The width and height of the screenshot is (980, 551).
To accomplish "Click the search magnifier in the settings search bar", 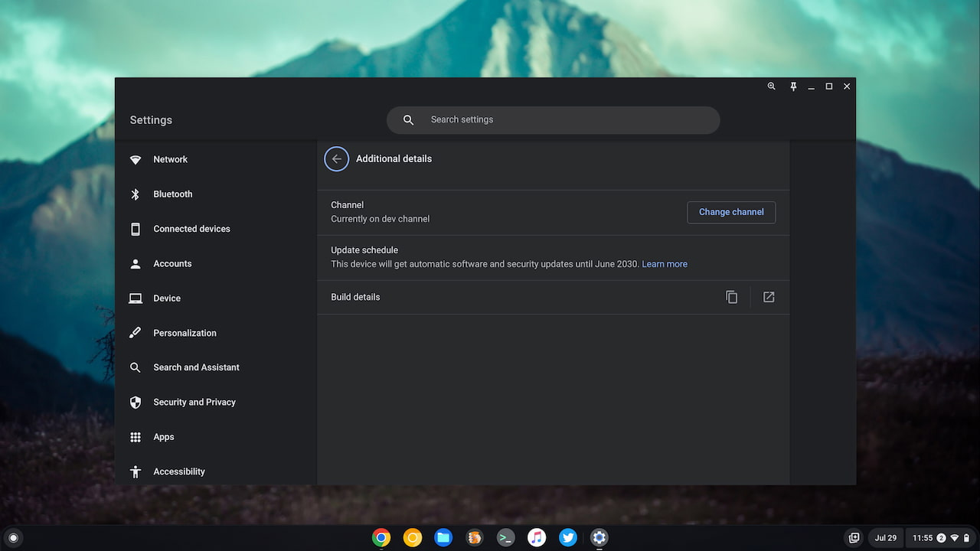I will coord(408,120).
